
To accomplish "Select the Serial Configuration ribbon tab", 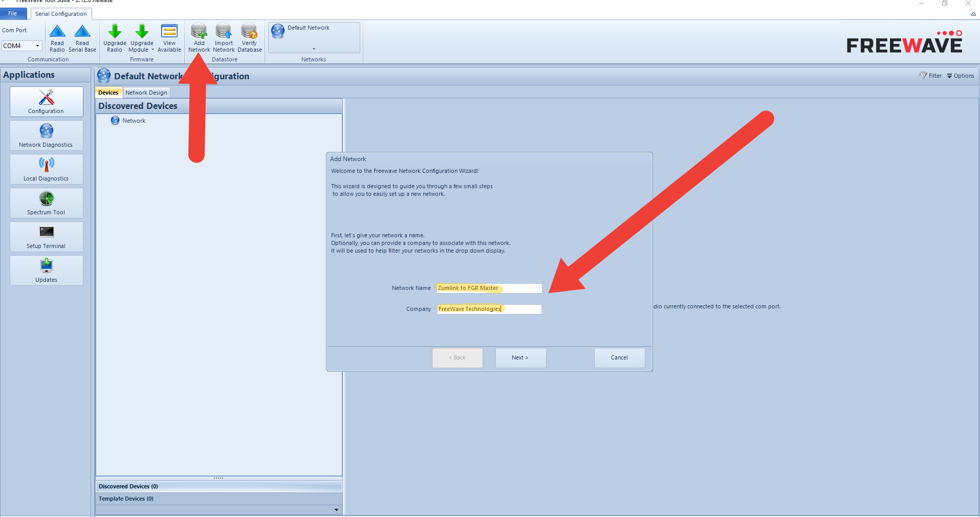I will coord(61,14).
